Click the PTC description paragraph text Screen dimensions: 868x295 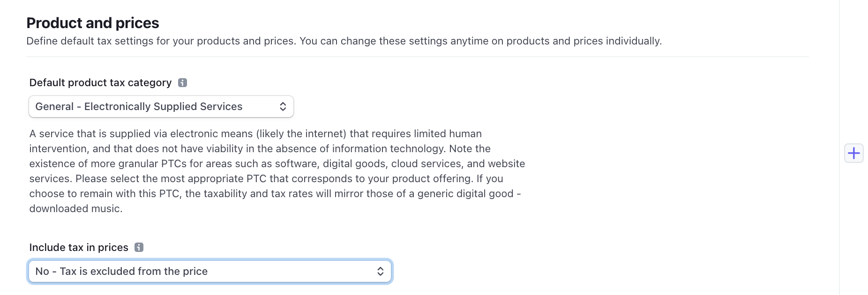277,171
